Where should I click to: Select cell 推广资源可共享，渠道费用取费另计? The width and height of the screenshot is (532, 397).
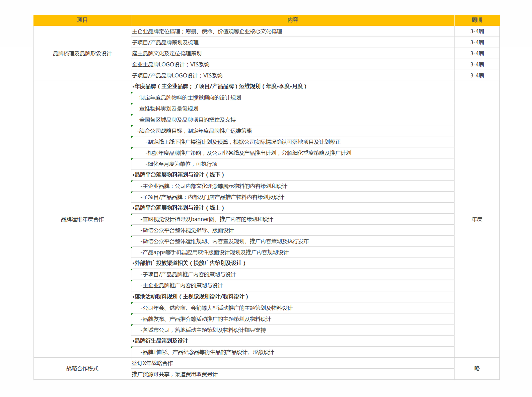(x=293, y=374)
